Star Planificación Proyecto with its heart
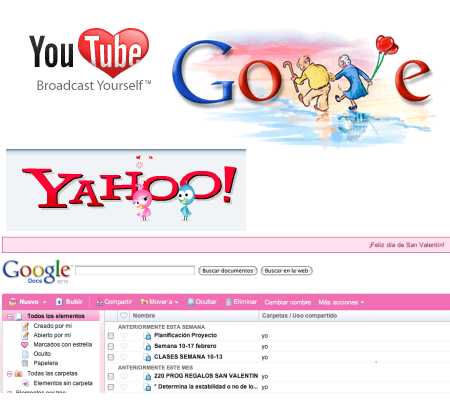The width and height of the screenshot is (450, 400). pyautogui.click(x=124, y=336)
